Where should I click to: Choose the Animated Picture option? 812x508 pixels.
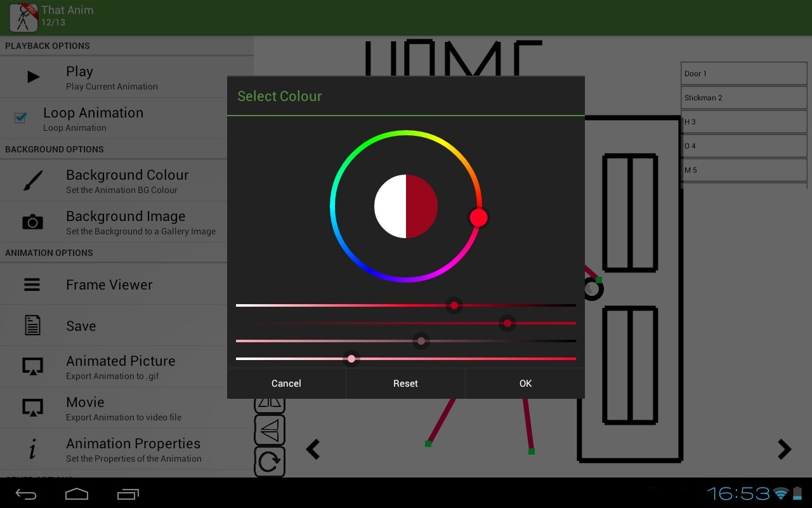tap(127, 367)
